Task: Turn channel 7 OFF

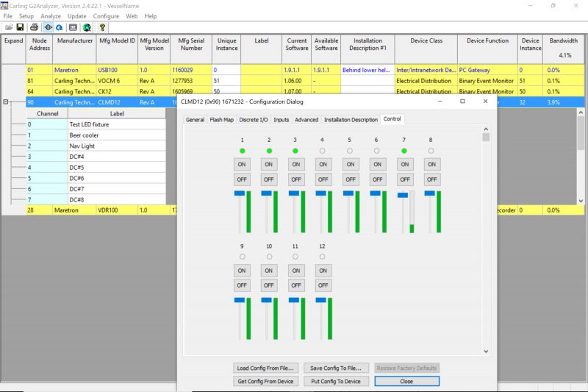Action: [405, 179]
